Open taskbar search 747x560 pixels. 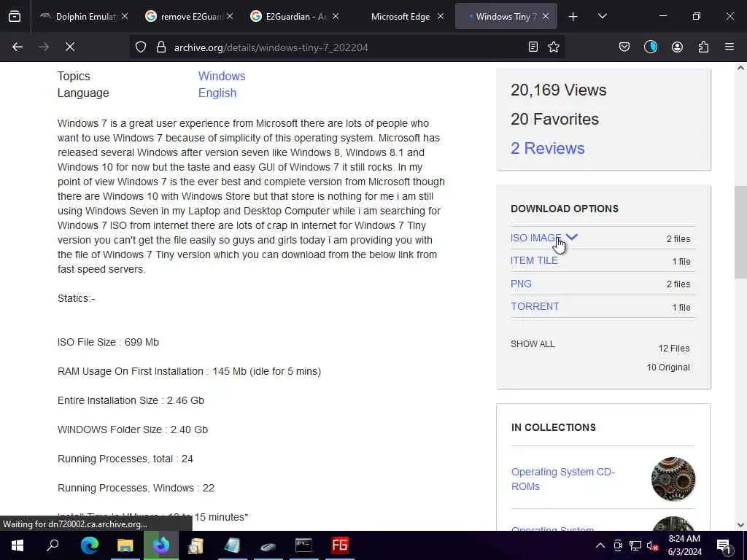(x=53, y=545)
